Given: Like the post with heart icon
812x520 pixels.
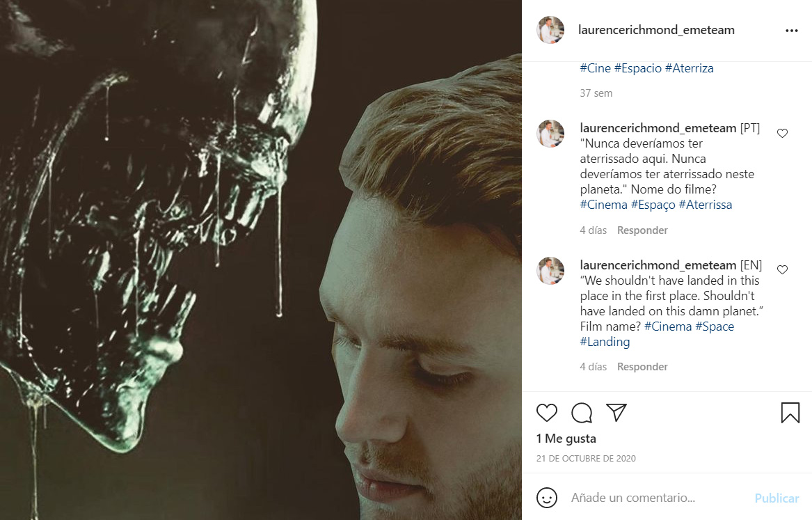Looking at the screenshot, I should [547, 413].
